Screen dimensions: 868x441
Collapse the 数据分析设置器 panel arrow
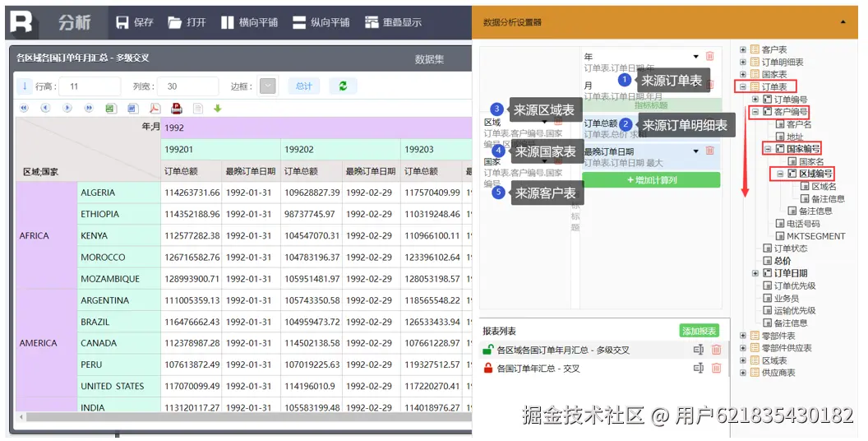843,22
